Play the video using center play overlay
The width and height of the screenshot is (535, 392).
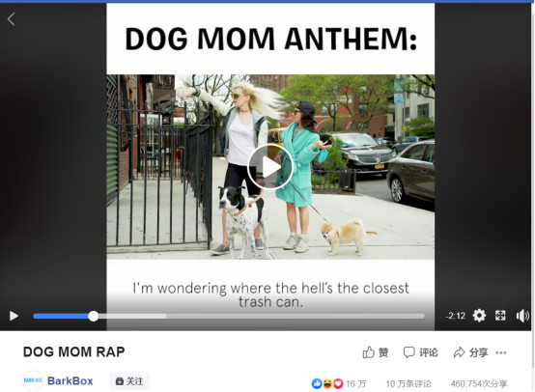click(270, 167)
